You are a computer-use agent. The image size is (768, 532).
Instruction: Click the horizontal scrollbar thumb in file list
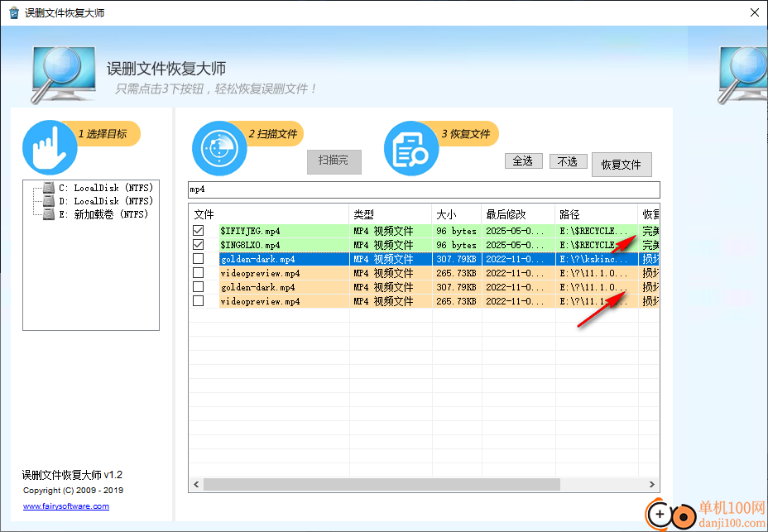click(x=382, y=485)
